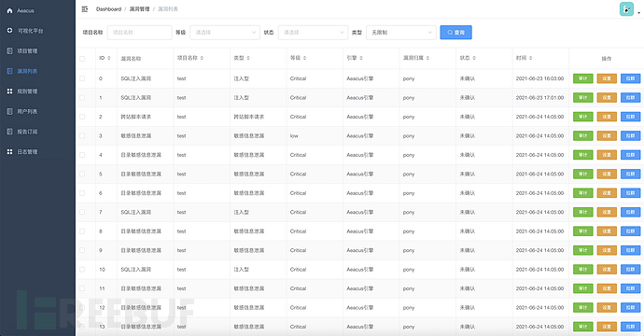The width and height of the screenshot is (644, 336).
Task: Go to Dashboard breadcrumb link
Action: pyautogui.click(x=108, y=9)
